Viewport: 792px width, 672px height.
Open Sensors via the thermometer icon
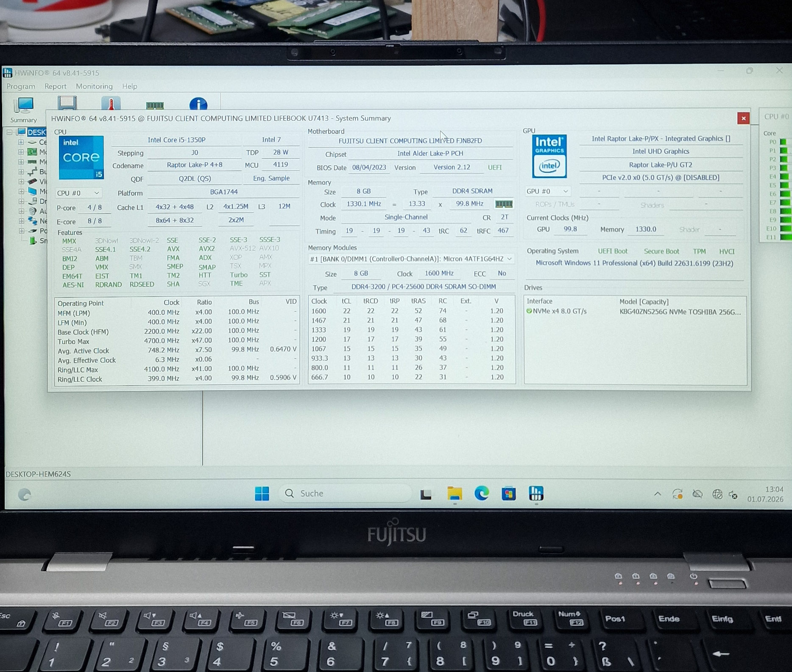[111, 103]
